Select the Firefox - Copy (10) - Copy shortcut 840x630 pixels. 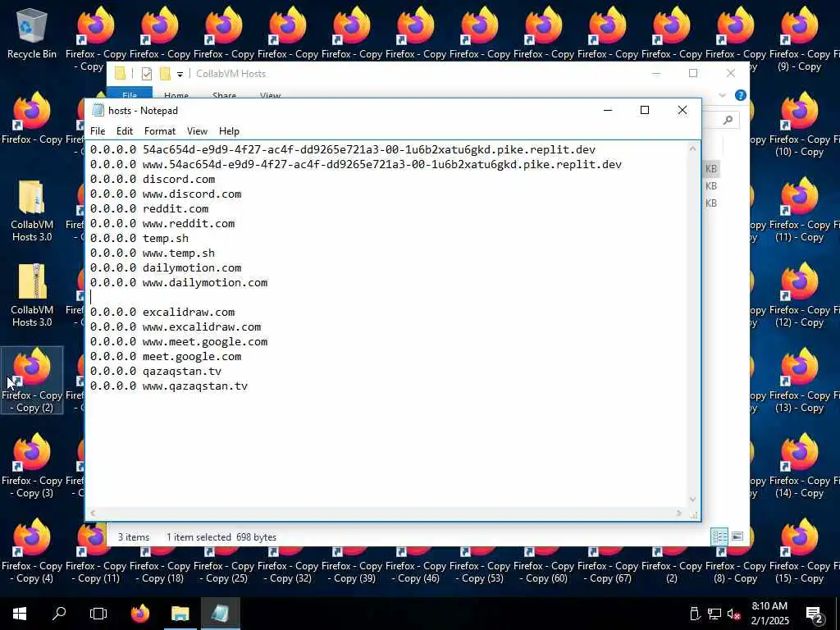(x=799, y=124)
